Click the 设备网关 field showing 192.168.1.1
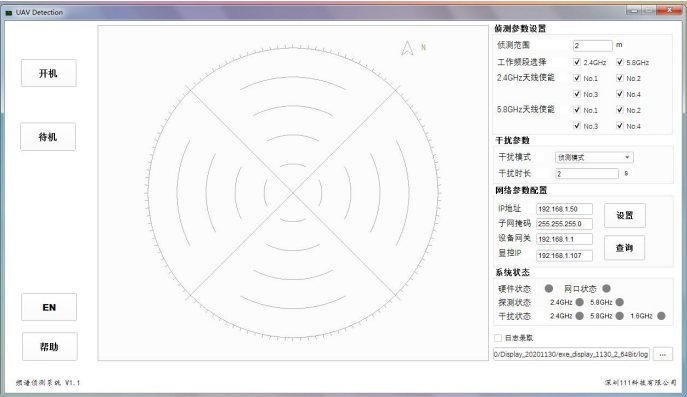This screenshot has width=687, height=397. tap(564, 239)
